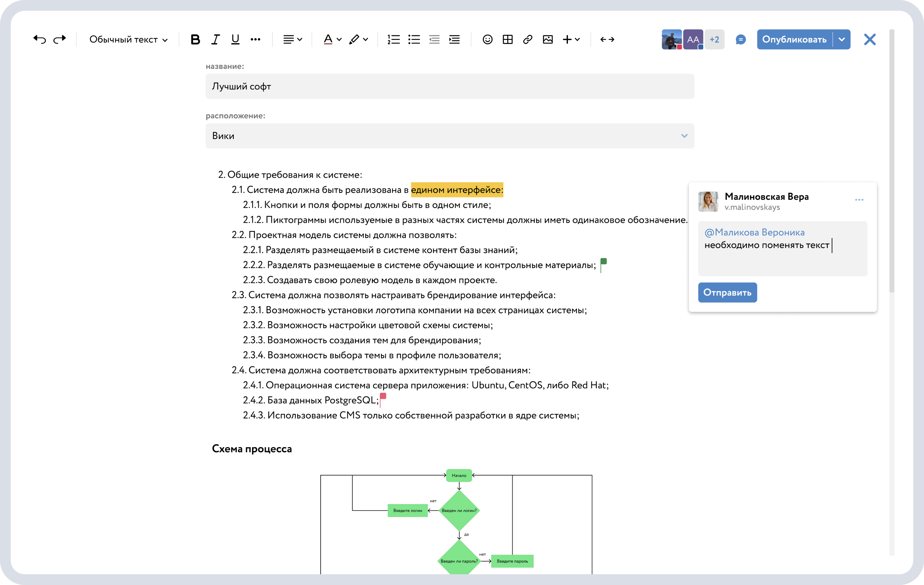Click the '+2' collaborators indicator

(x=714, y=39)
